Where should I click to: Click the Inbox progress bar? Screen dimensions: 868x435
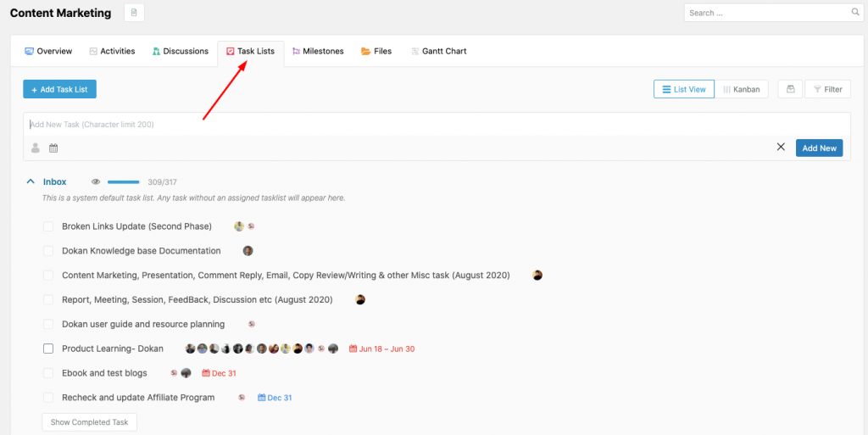124,181
